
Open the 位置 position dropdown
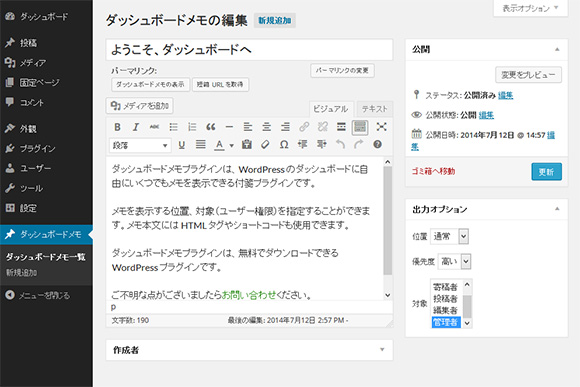point(449,236)
